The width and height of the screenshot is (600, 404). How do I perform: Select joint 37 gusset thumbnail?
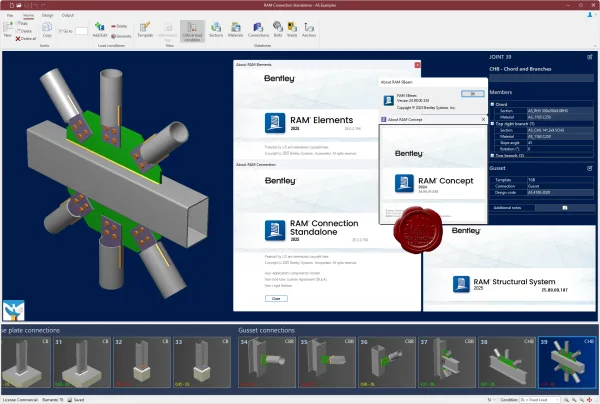pyautogui.click(x=447, y=362)
